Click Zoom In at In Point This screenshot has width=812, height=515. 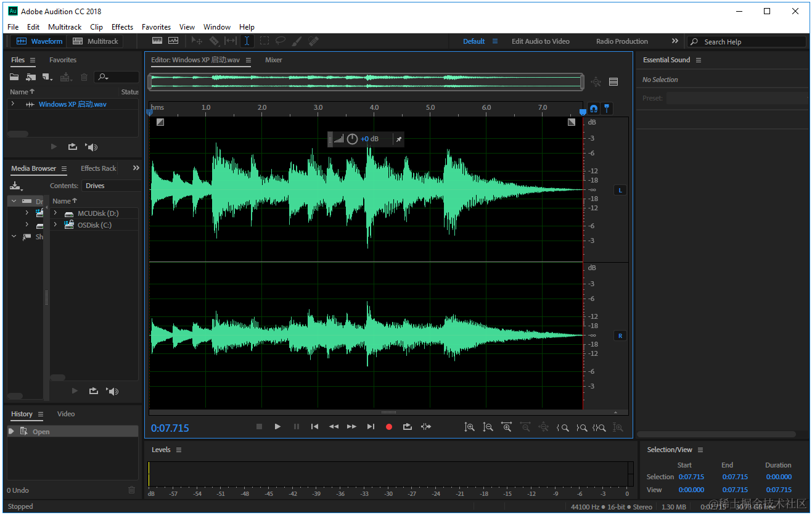pyautogui.click(x=562, y=427)
